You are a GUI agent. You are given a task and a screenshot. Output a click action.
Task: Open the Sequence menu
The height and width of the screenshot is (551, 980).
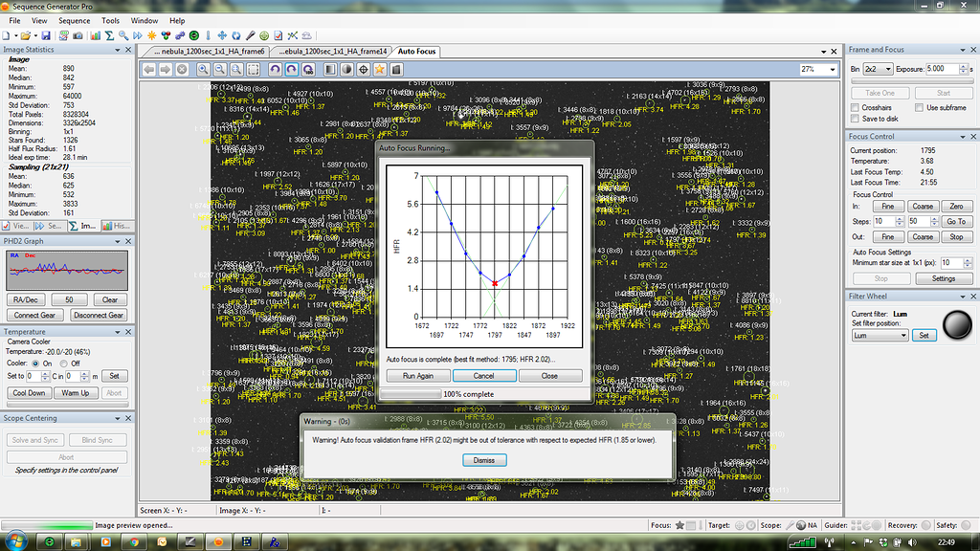74,19
